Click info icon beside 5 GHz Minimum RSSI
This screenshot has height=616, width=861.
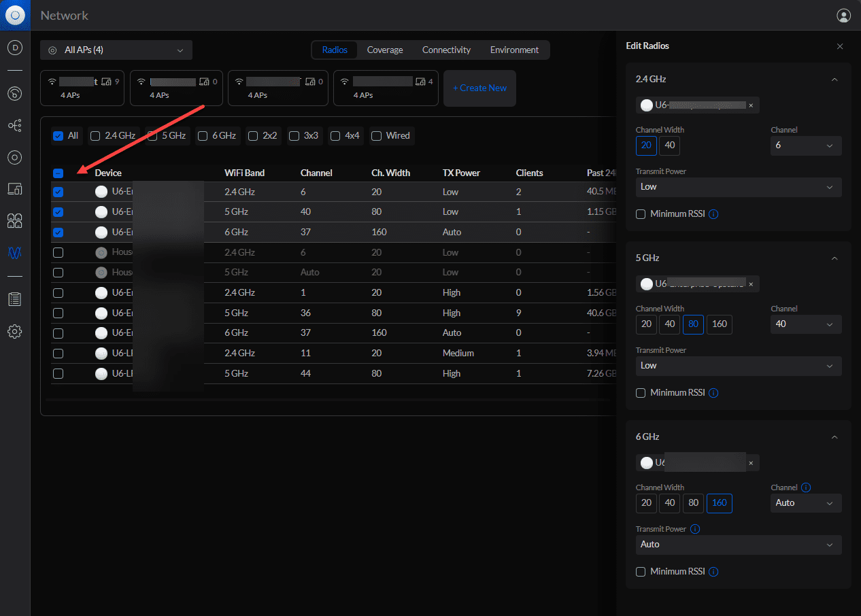(713, 393)
